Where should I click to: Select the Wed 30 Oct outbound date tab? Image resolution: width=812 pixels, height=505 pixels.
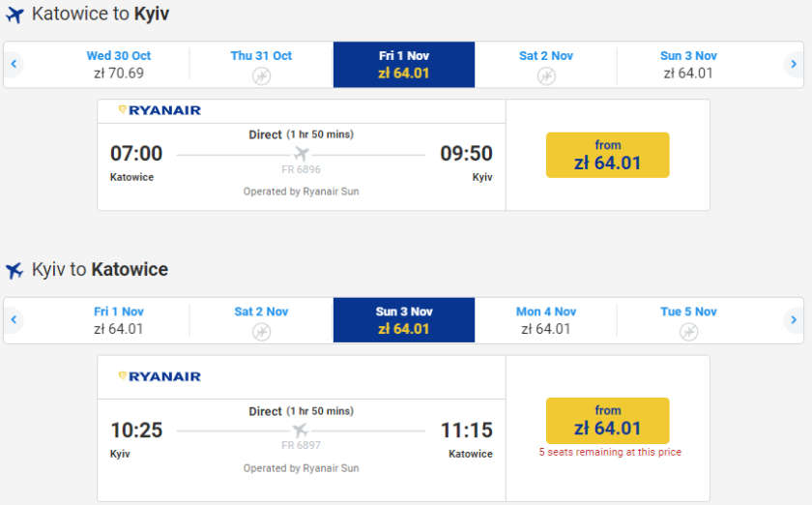(119, 65)
